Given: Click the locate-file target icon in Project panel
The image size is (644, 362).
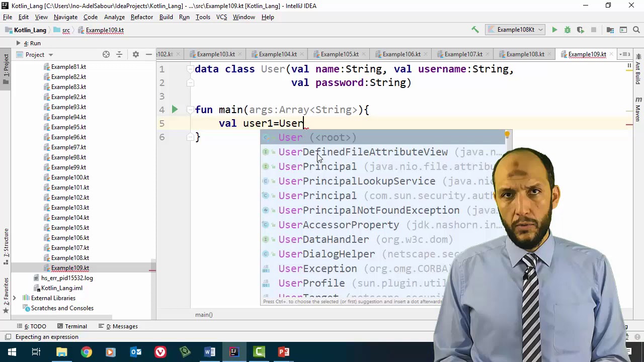Looking at the screenshot, I should point(106,54).
